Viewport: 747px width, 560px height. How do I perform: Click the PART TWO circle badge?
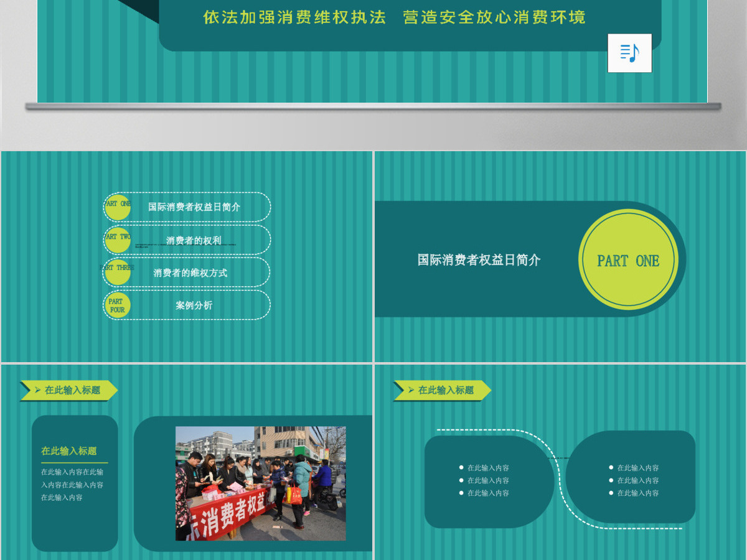pos(117,240)
